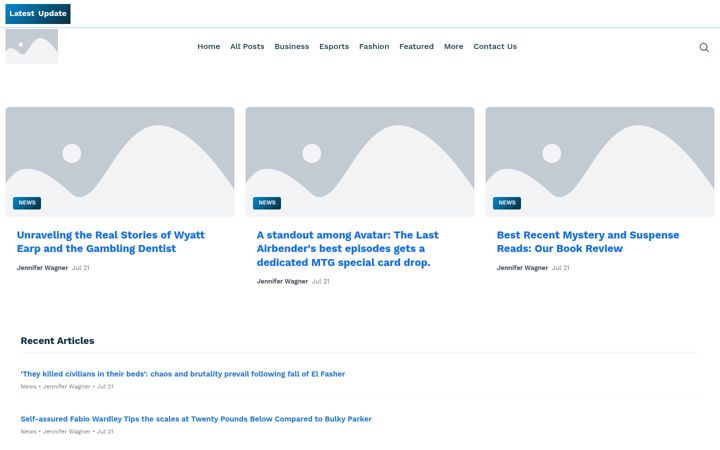Click Jul 21 date under Wyatt Earp article
The image size is (720, 450).
(x=81, y=268)
